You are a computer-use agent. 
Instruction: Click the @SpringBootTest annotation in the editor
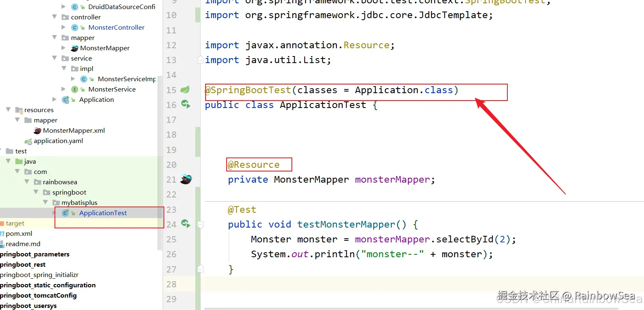click(248, 90)
